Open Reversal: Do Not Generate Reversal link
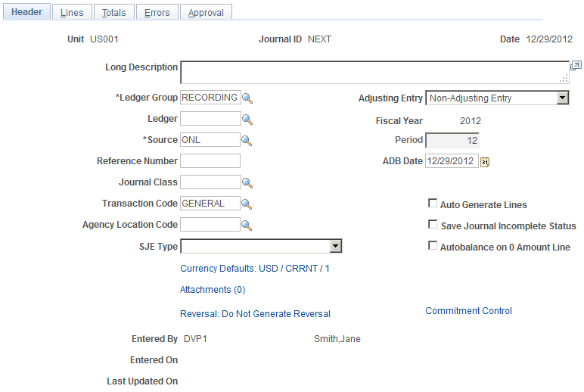 pyautogui.click(x=255, y=314)
